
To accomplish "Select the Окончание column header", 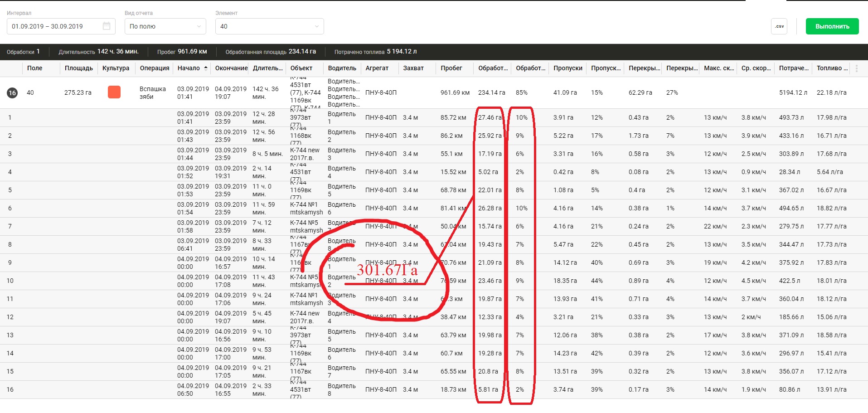I will tap(231, 68).
